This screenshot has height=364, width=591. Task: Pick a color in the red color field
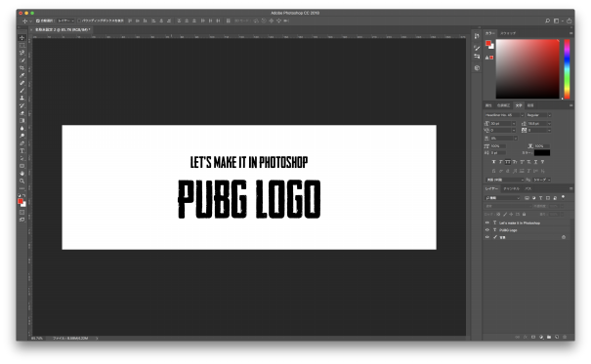point(528,69)
